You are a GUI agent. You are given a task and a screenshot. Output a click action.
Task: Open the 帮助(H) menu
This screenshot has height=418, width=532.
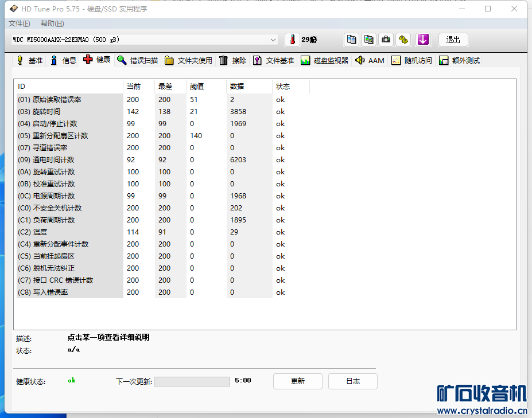tap(52, 24)
